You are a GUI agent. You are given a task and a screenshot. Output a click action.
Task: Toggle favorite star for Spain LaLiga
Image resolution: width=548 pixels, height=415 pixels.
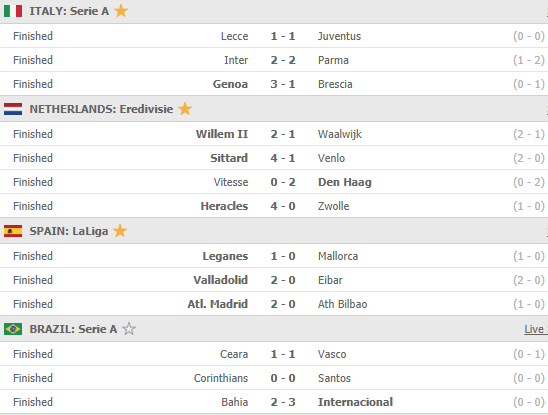point(120,231)
